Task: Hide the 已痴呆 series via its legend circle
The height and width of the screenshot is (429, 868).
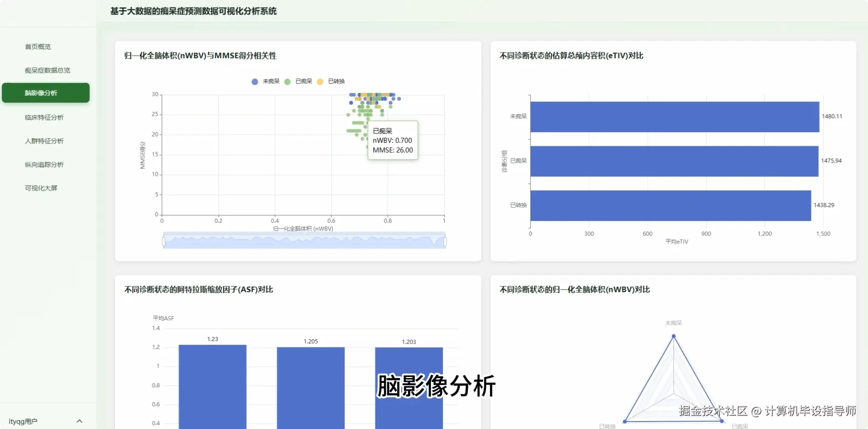Action: pos(287,81)
